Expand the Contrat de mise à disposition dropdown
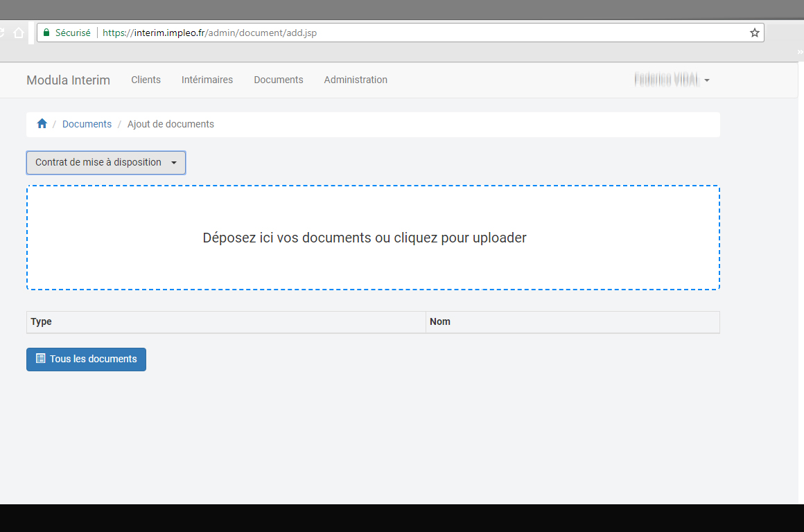804x532 pixels. [105, 163]
